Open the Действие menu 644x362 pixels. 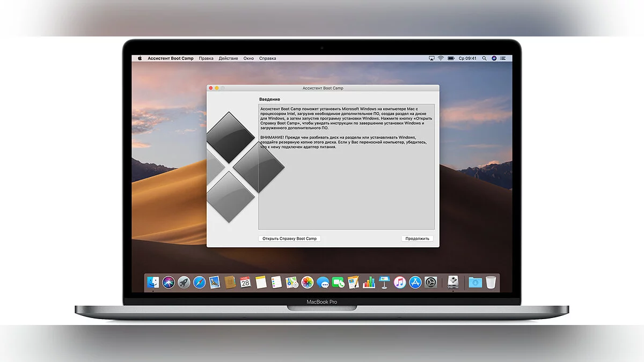(x=228, y=58)
